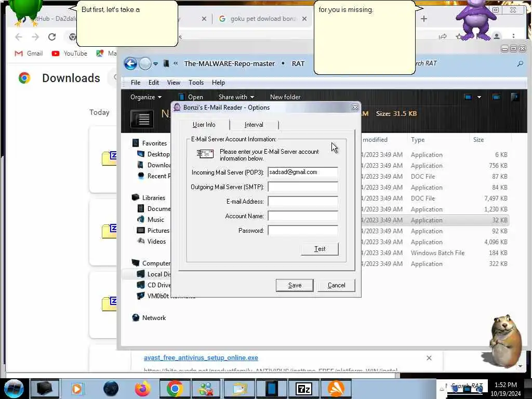Click the Chrome reload icon
The width and height of the screenshot is (532, 399).
(x=52, y=37)
